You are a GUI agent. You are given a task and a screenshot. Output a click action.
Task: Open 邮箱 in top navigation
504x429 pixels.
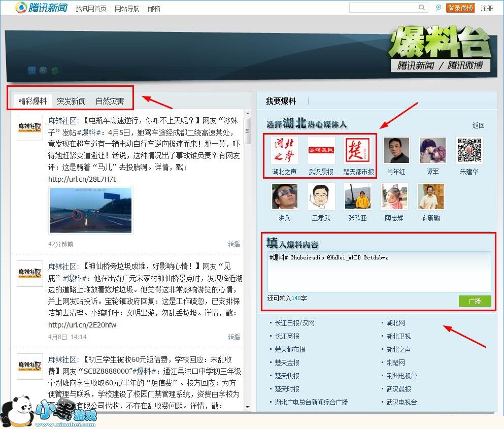(x=154, y=9)
